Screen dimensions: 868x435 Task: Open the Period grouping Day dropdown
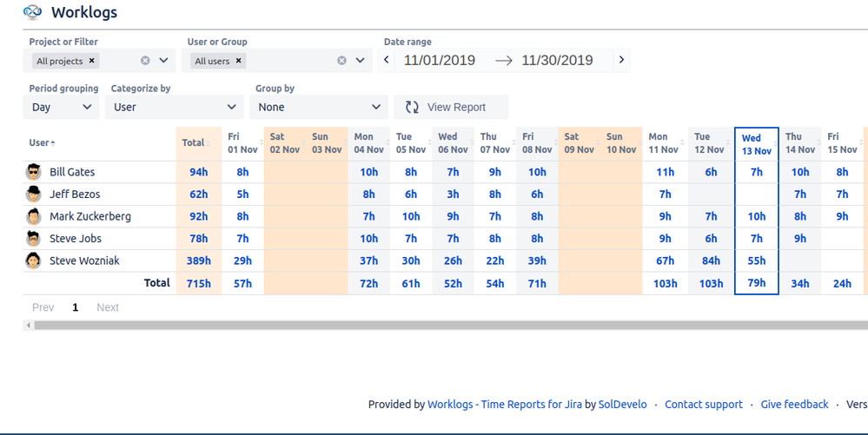61,107
